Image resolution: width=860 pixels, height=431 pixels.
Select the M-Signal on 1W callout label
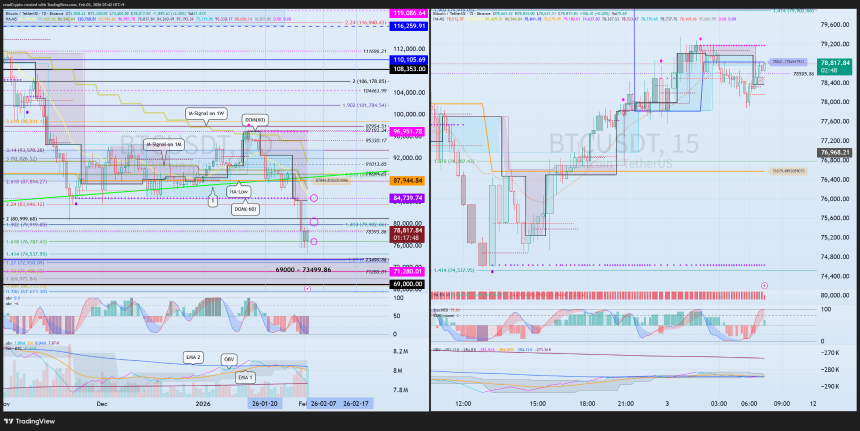(206, 113)
